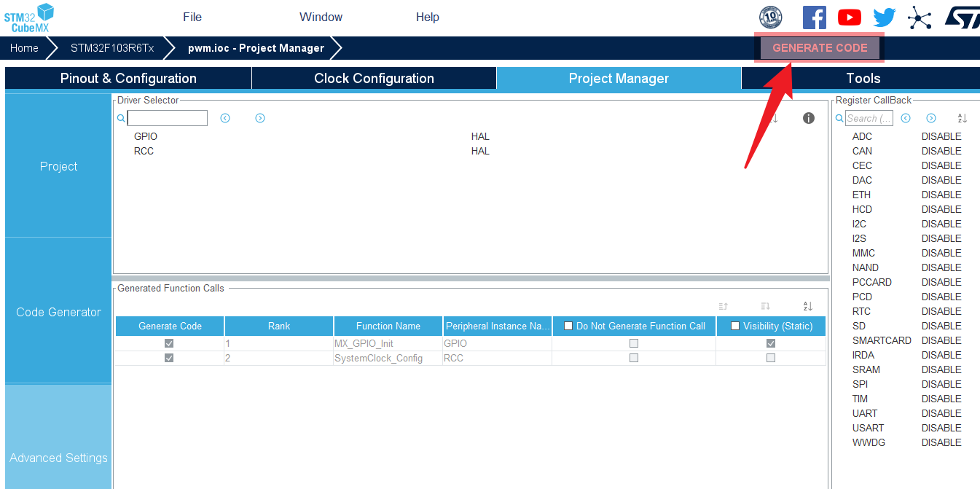Open the DISABLE value for UART callback
The image size is (980, 489).
pyautogui.click(x=941, y=413)
